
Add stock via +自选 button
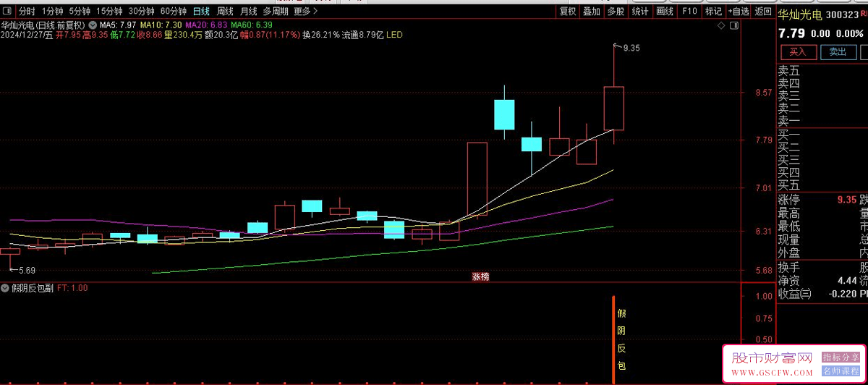pos(738,11)
